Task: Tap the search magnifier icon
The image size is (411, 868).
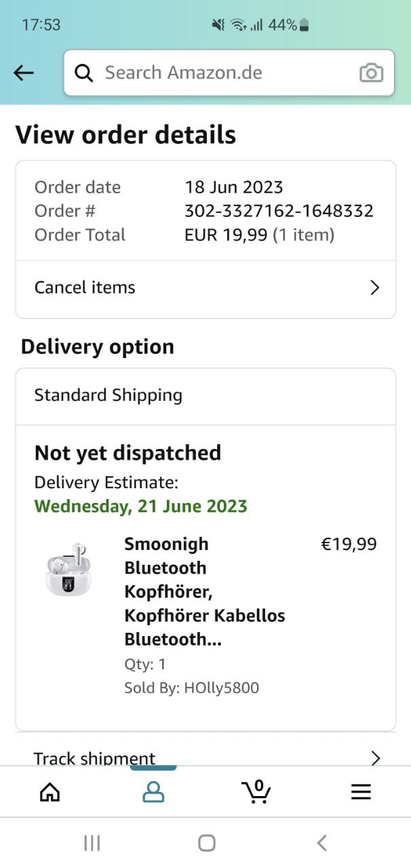Action: 84,73
